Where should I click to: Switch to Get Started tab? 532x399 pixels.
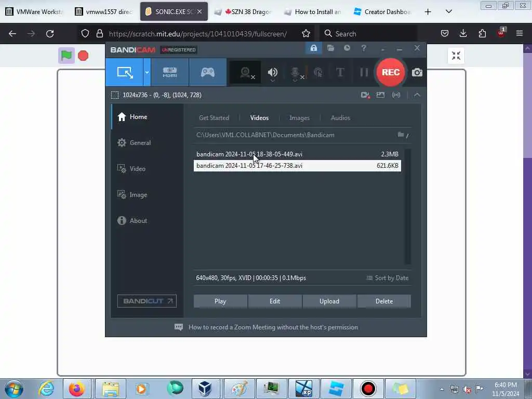point(214,118)
